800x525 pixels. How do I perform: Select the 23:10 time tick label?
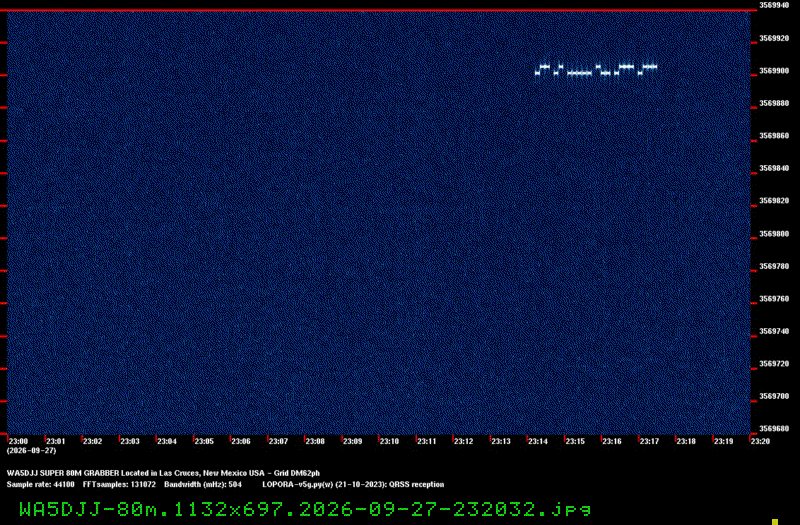(x=389, y=441)
